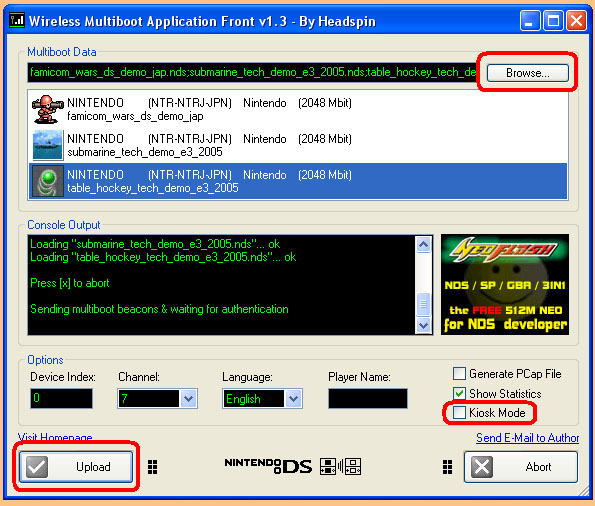
Task: Click the English language value field
Action: click(x=253, y=399)
